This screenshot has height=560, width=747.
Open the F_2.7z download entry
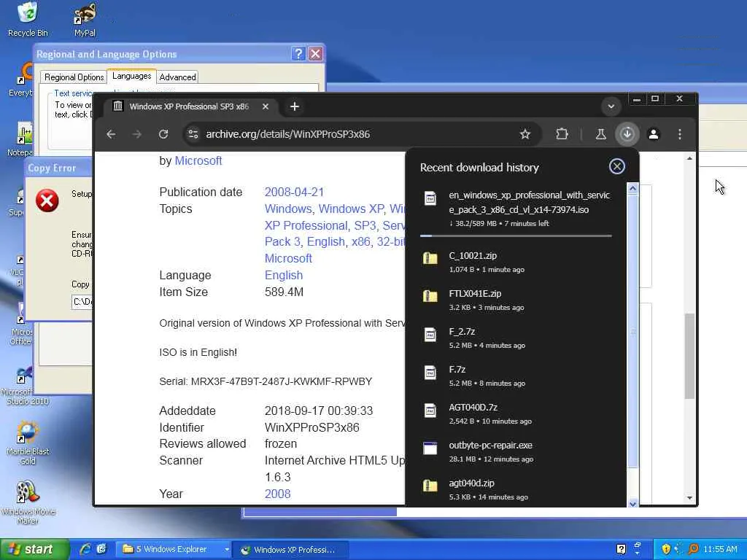tap(516, 338)
